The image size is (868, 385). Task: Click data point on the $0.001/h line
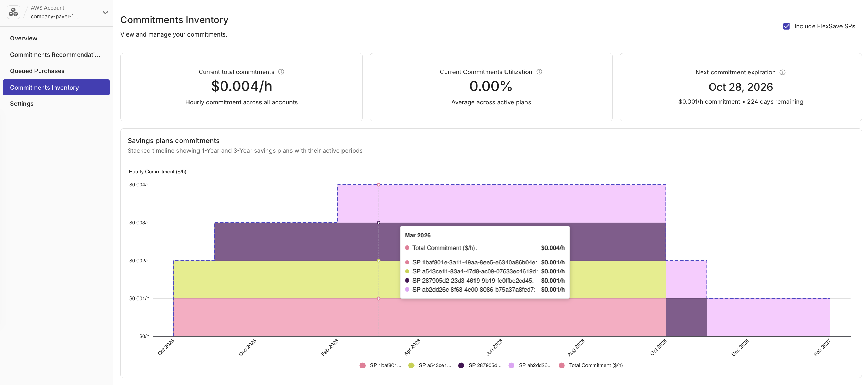[379, 298]
